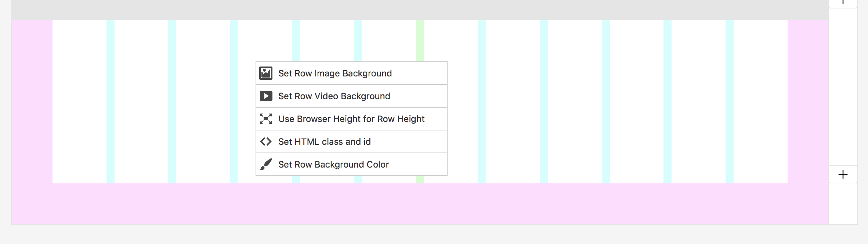Open Set HTML class and id
Screen dimensions: 868x244
(324, 142)
